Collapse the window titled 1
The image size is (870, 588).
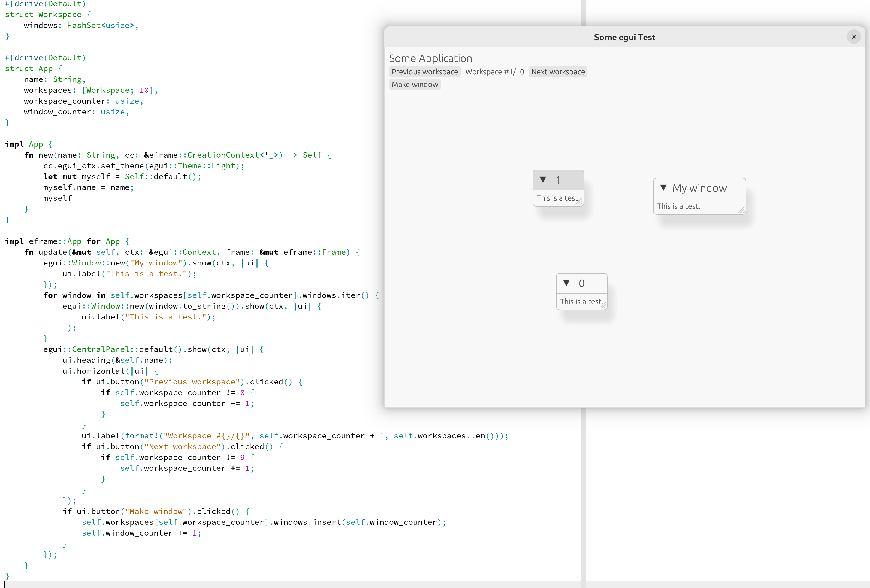pos(543,180)
